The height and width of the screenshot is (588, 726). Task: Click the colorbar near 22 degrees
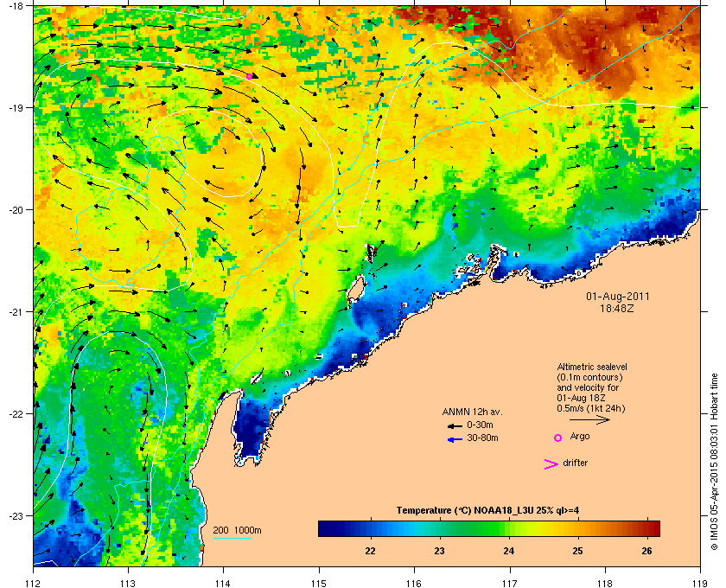(370, 528)
